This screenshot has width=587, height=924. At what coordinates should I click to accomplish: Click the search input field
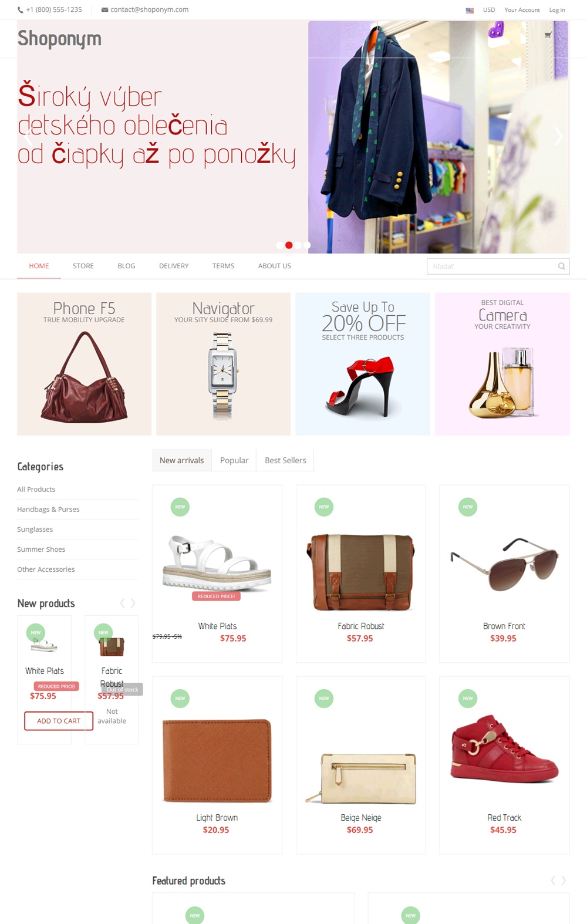(x=492, y=267)
